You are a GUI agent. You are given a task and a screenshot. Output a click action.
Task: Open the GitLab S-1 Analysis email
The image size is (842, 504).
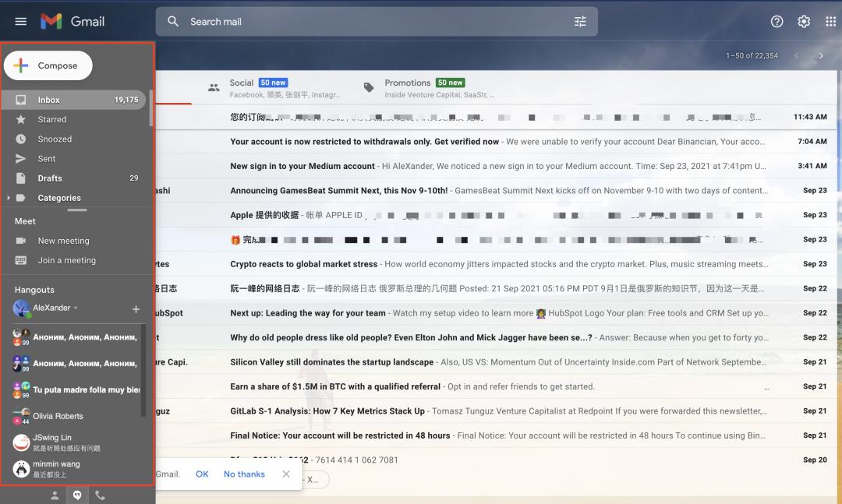pos(497,411)
